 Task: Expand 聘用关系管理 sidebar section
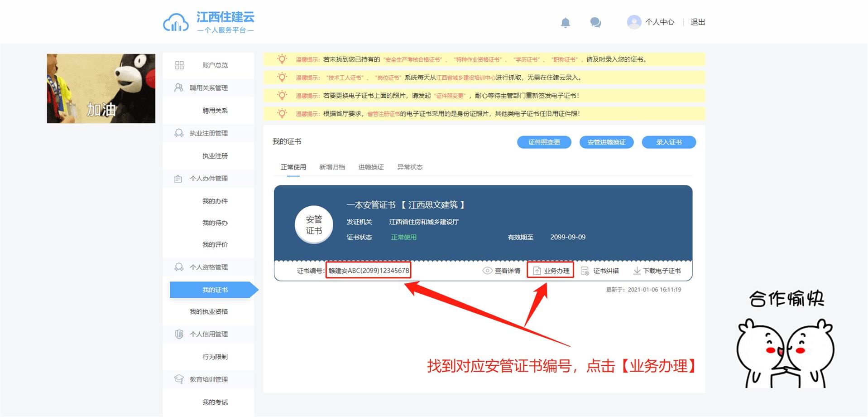pyautogui.click(x=208, y=88)
